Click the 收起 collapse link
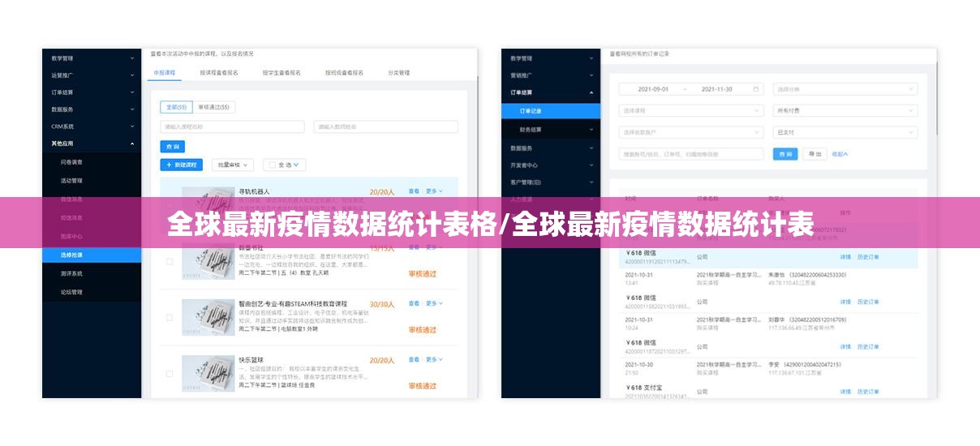Image resolution: width=980 pixels, height=446 pixels. [x=840, y=154]
